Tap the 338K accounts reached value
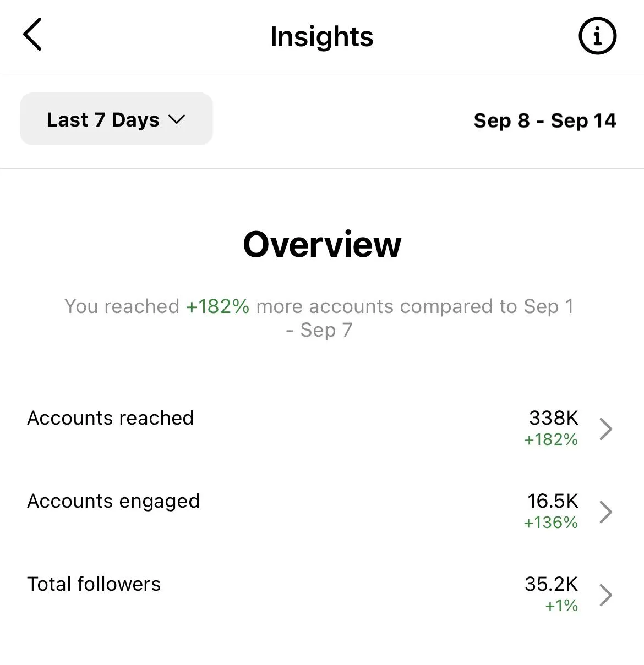This screenshot has height=665, width=644. click(x=553, y=418)
